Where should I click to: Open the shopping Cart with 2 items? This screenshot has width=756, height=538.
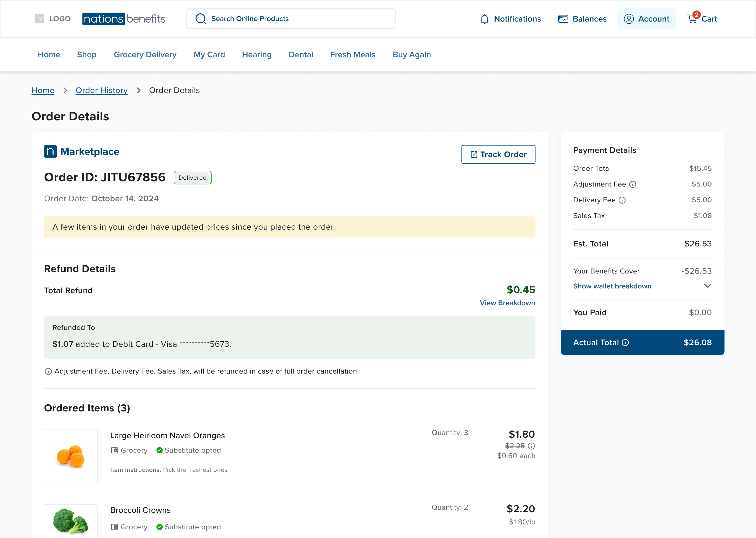pyautogui.click(x=692, y=19)
